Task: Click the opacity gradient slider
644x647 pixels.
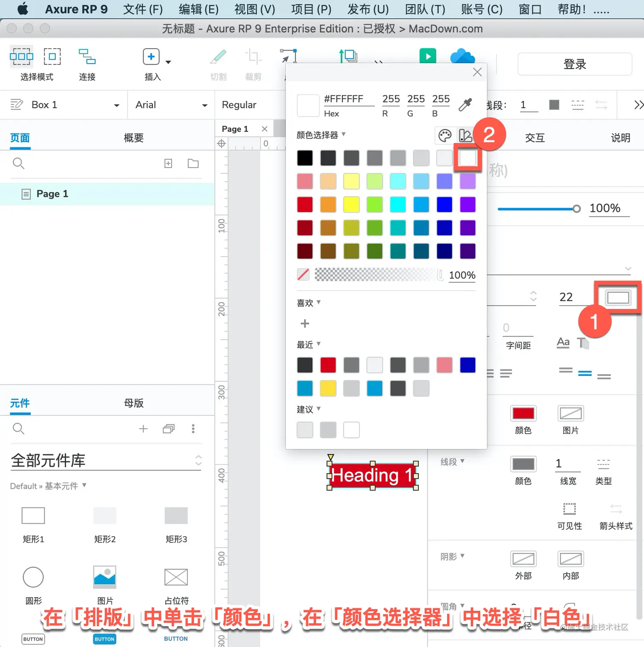Action: click(379, 274)
